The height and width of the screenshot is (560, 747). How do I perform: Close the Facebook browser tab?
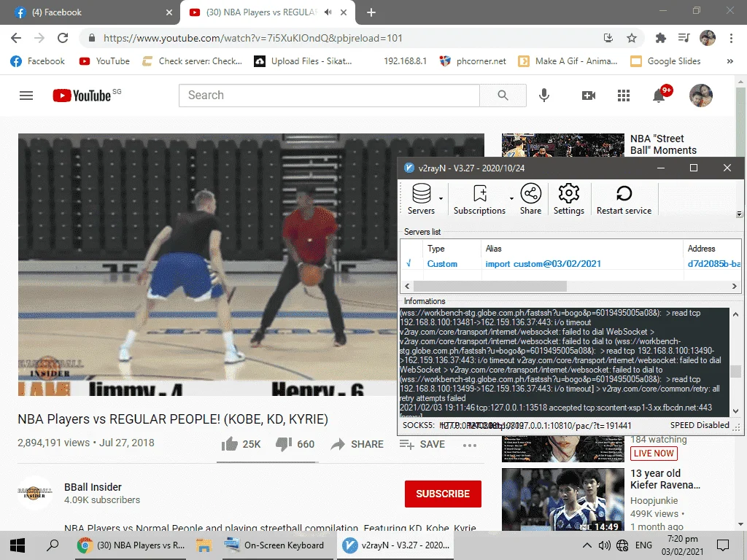click(169, 12)
